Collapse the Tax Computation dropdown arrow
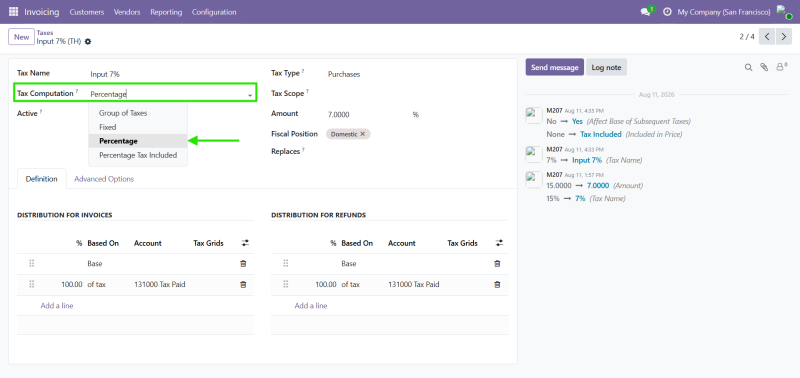800x378 pixels. pos(250,95)
